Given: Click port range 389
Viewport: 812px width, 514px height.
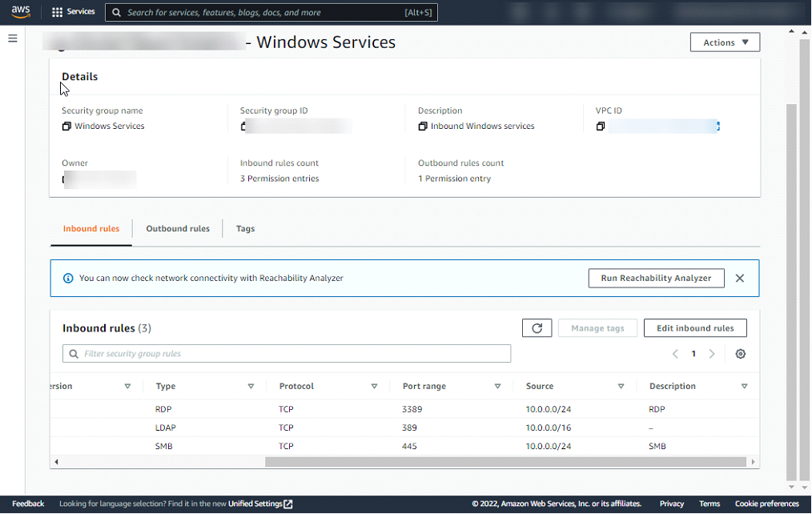Looking at the screenshot, I should click(x=409, y=428).
